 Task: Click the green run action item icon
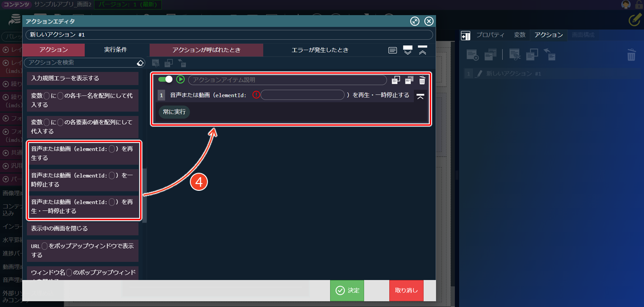pos(180,80)
